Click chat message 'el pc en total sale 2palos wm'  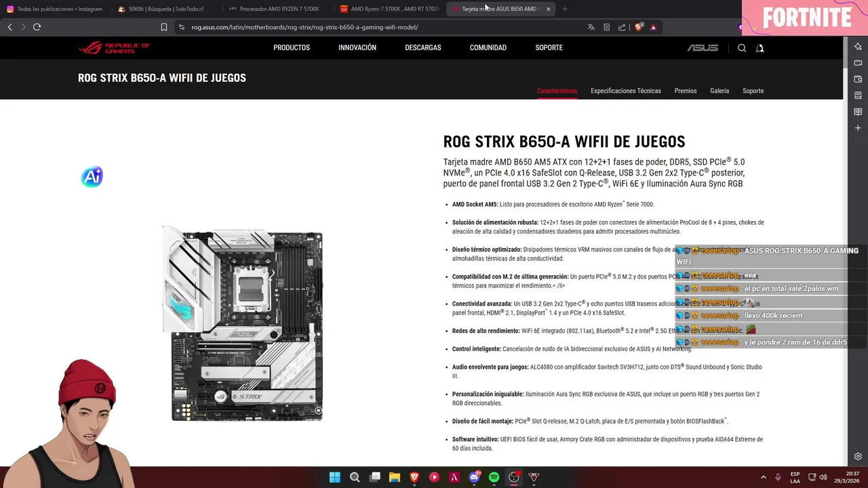click(x=791, y=289)
